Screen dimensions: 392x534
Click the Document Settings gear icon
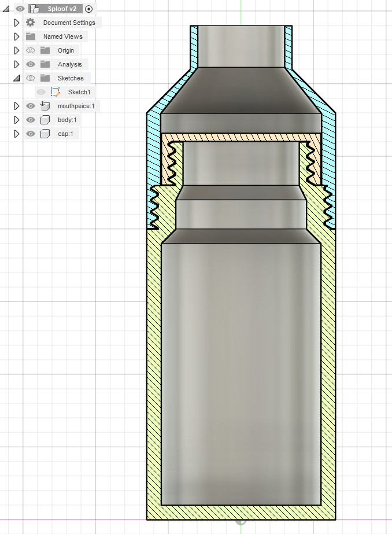click(x=30, y=23)
